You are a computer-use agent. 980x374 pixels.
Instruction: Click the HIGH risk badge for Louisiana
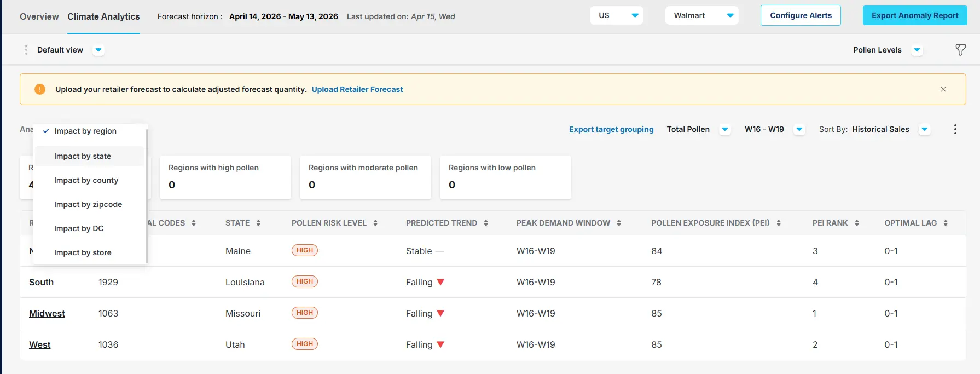click(x=305, y=281)
